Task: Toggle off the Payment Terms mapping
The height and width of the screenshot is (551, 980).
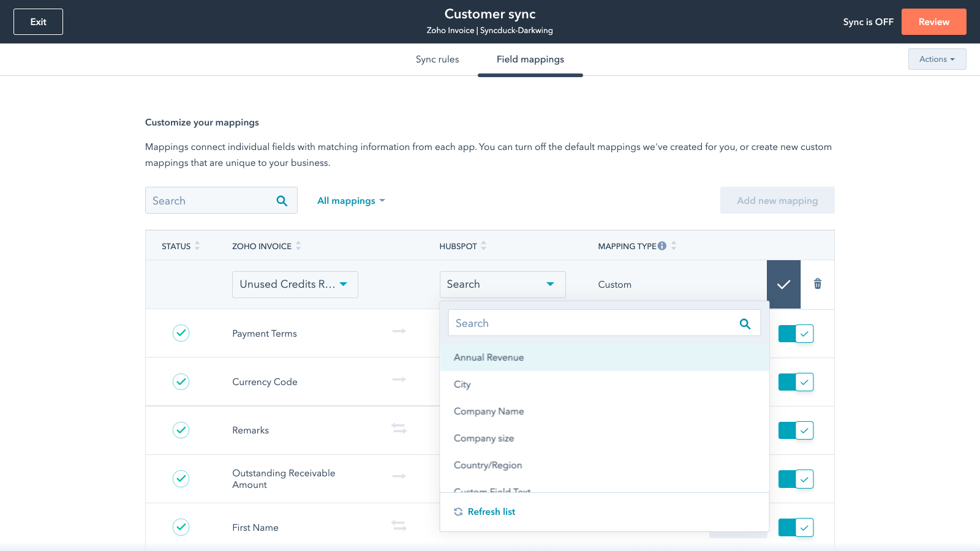Action: (796, 334)
